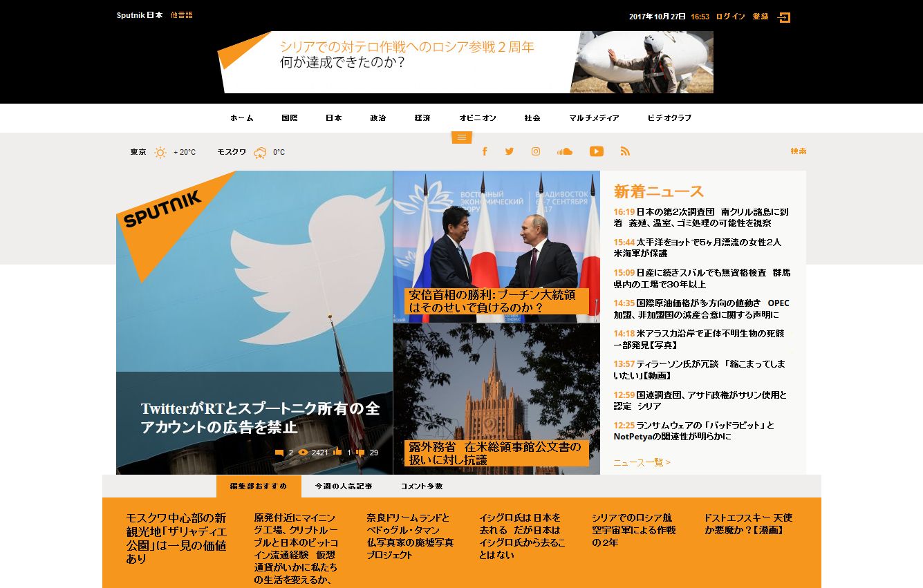Image resolution: width=923 pixels, height=588 pixels.
Task: Open Twitter bans RT ads headline
Action: pos(261,418)
